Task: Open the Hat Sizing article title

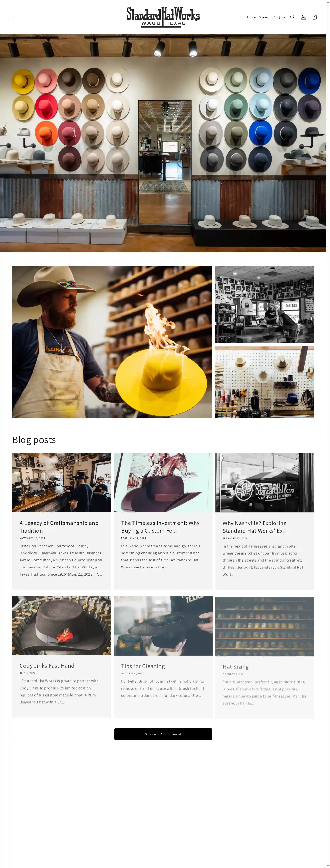Action: click(236, 667)
